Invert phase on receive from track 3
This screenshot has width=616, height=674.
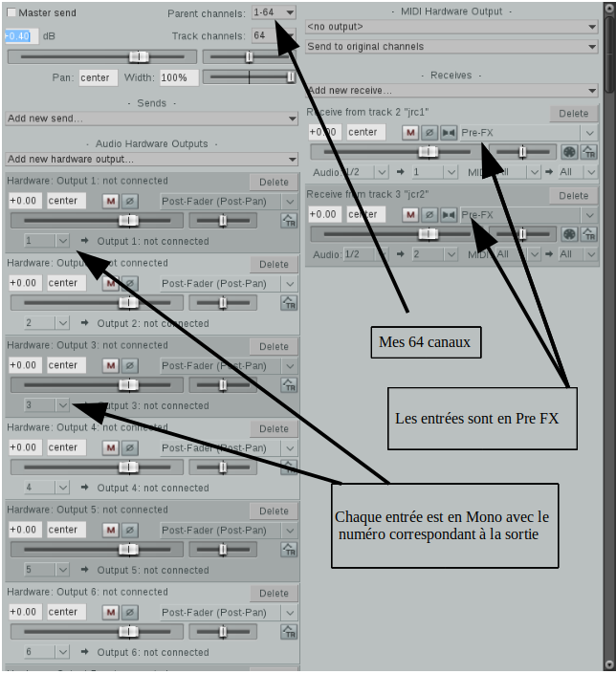(x=429, y=214)
